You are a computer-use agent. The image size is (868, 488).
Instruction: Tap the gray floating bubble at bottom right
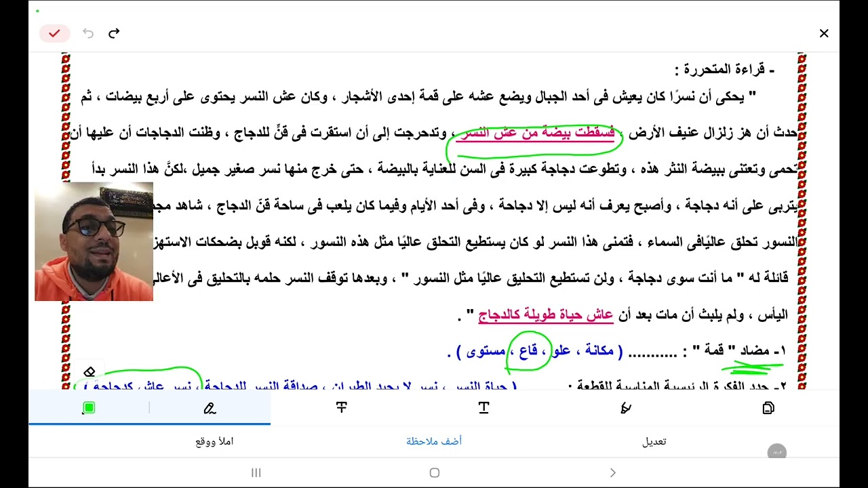click(x=777, y=451)
